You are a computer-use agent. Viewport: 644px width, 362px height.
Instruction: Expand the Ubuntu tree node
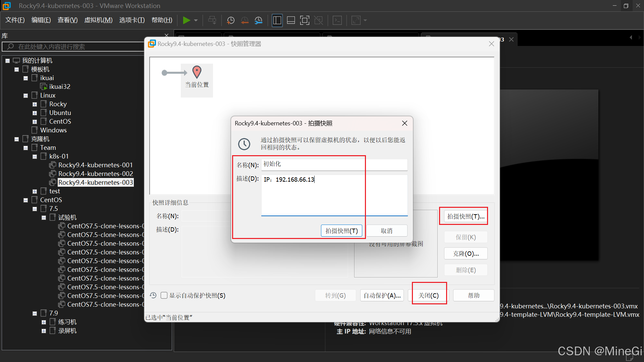(x=35, y=113)
